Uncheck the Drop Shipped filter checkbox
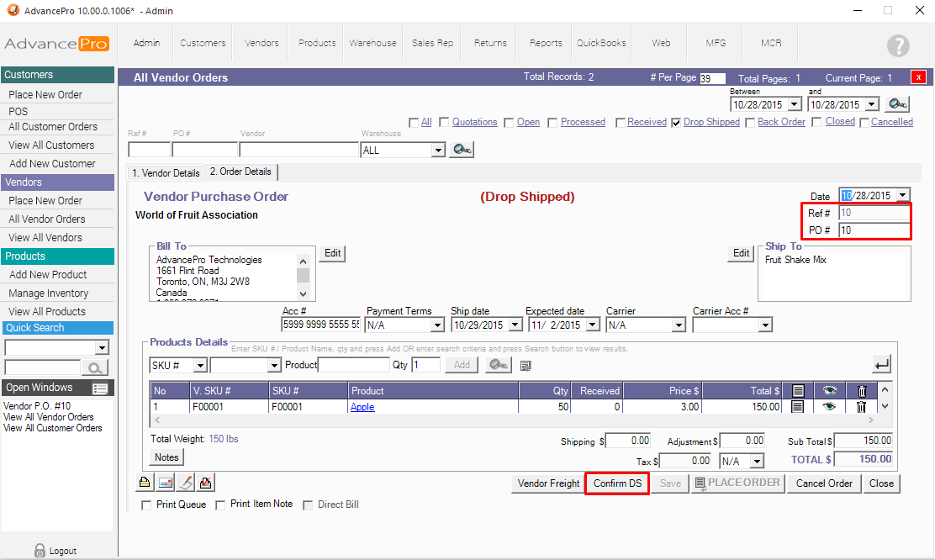Viewport: 935px width, 560px height. [676, 123]
